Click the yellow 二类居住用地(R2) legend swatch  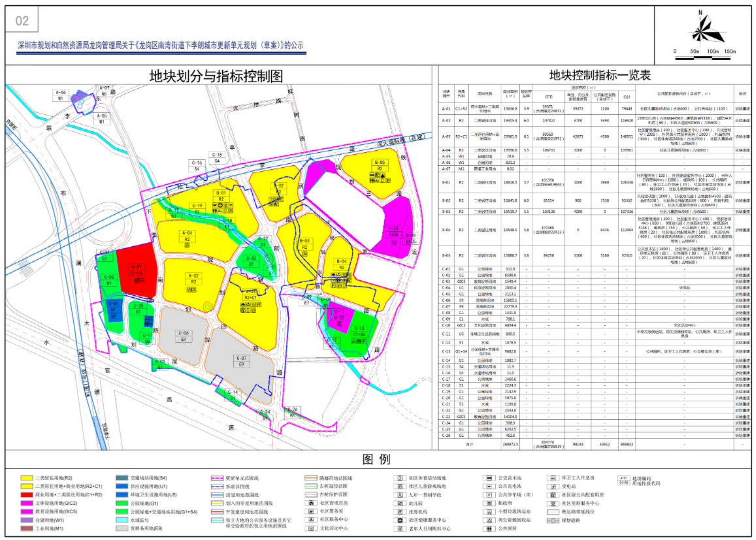point(26,478)
